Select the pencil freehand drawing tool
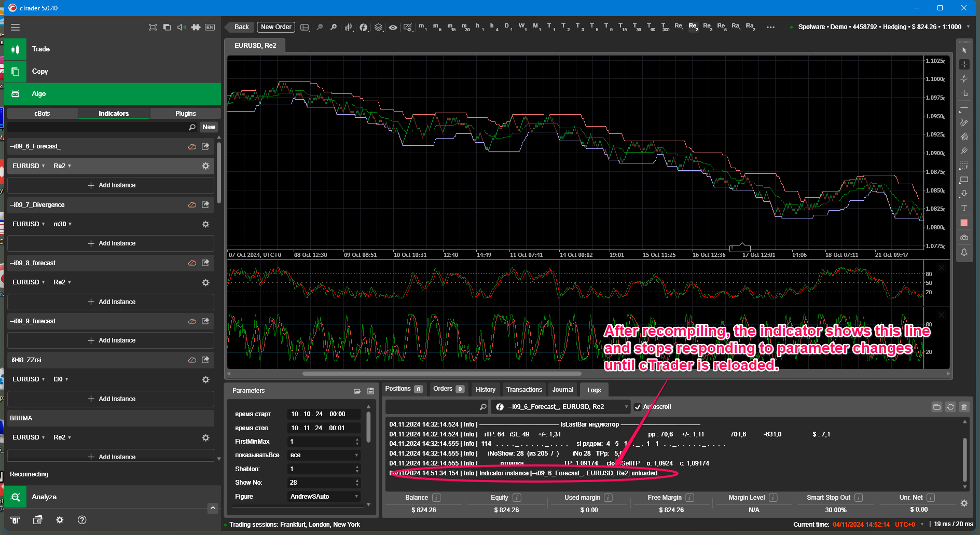This screenshot has width=980, height=535. [964, 122]
